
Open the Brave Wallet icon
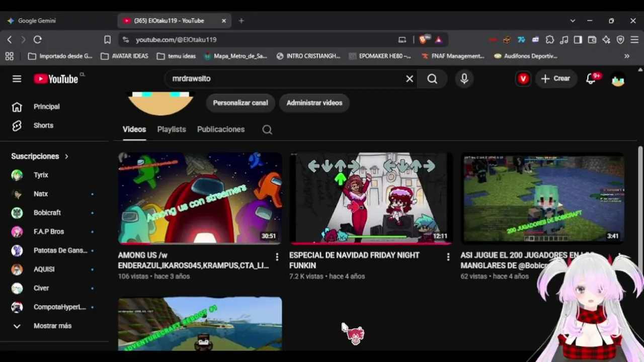(592, 40)
